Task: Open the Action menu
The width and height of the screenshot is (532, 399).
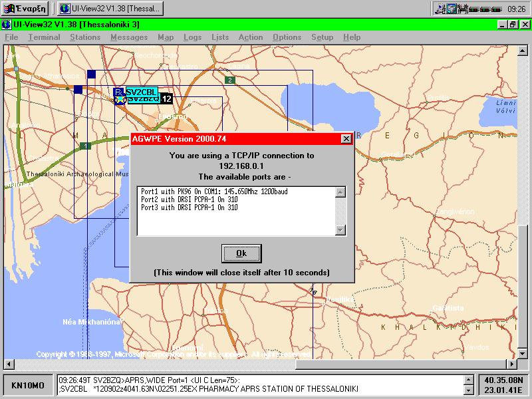Action: [x=251, y=37]
